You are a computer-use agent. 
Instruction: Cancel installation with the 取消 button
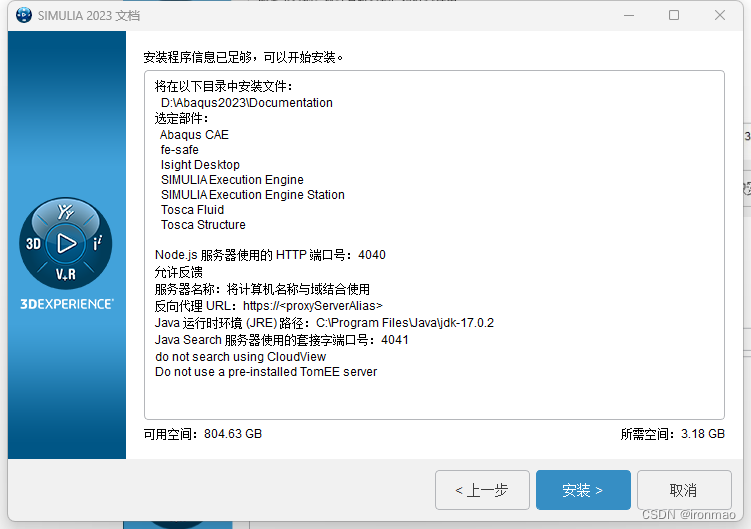(684, 490)
